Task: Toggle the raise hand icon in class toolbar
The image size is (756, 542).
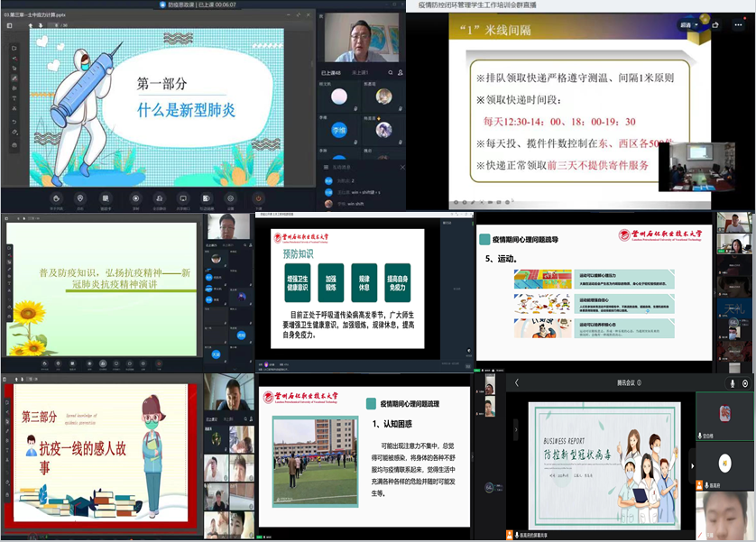Action: [x=56, y=198]
